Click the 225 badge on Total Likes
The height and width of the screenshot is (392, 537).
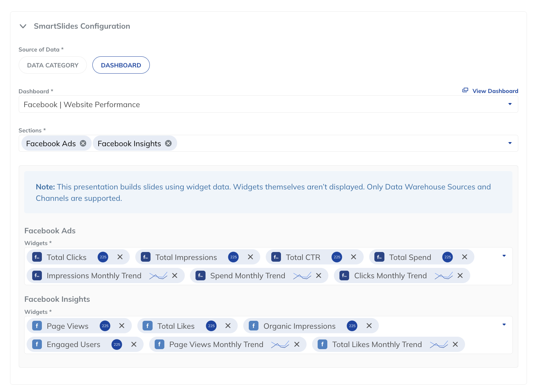pos(211,326)
